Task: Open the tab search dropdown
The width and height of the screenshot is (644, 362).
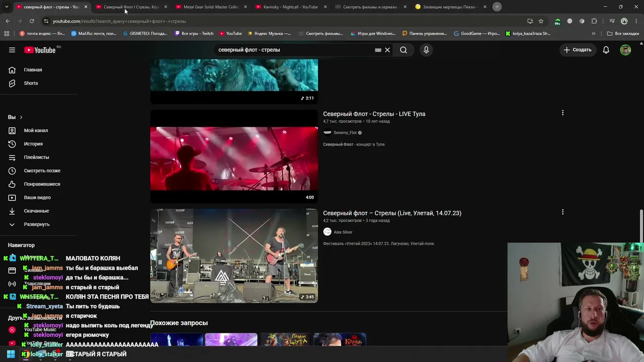Action: point(7,7)
